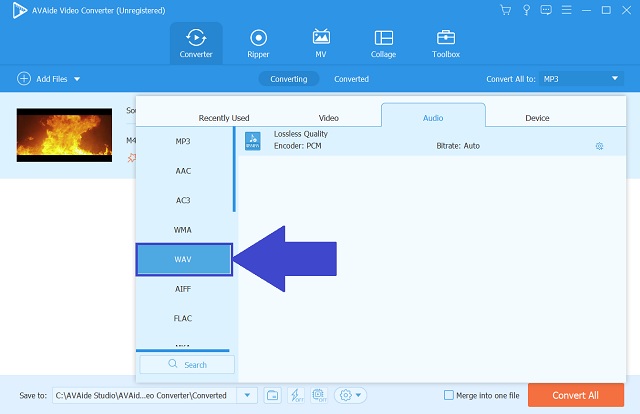The width and height of the screenshot is (640, 414).
Task: Switch to the Recently Used tab
Action: pos(224,118)
